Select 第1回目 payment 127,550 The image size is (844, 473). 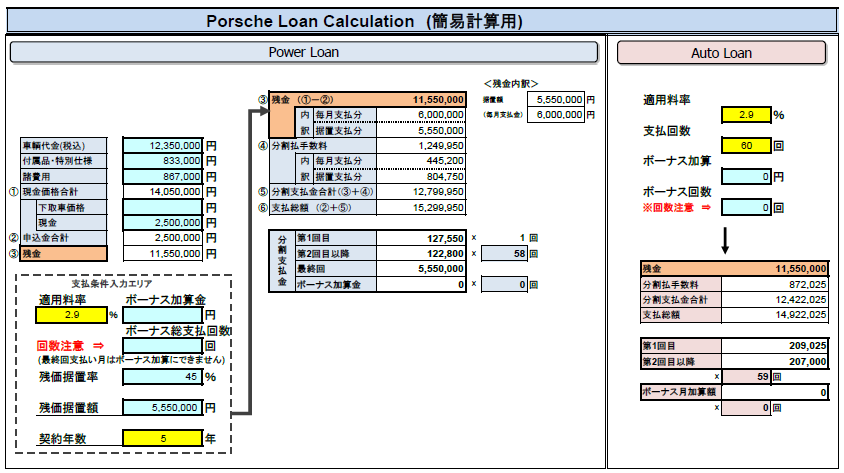point(421,238)
